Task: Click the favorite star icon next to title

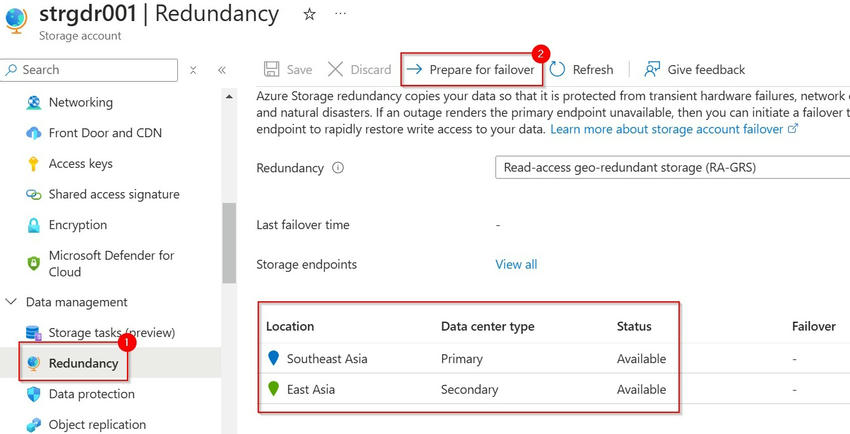Action: click(x=309, y=14)
